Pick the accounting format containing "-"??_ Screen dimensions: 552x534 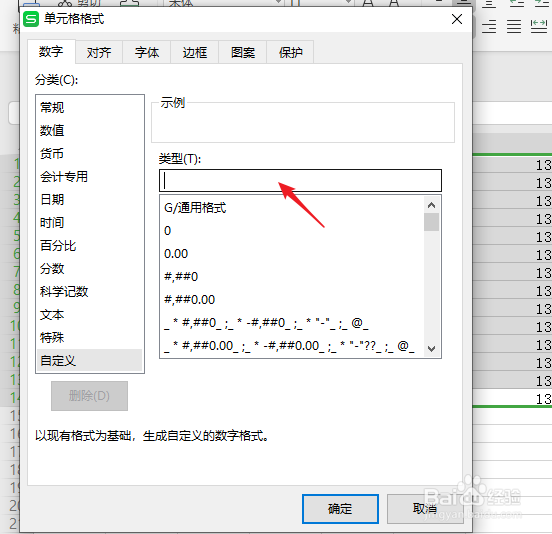(x=292, y=346)
